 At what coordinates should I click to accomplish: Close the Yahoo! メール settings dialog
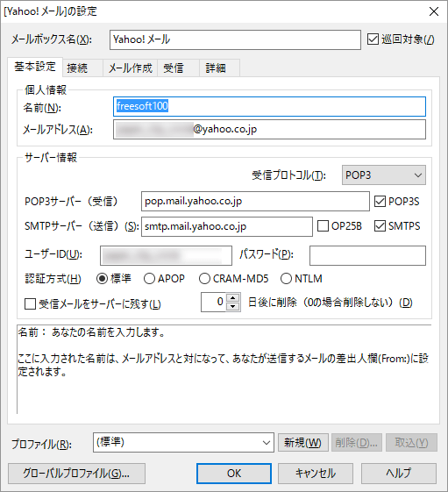tap(434, 11)
